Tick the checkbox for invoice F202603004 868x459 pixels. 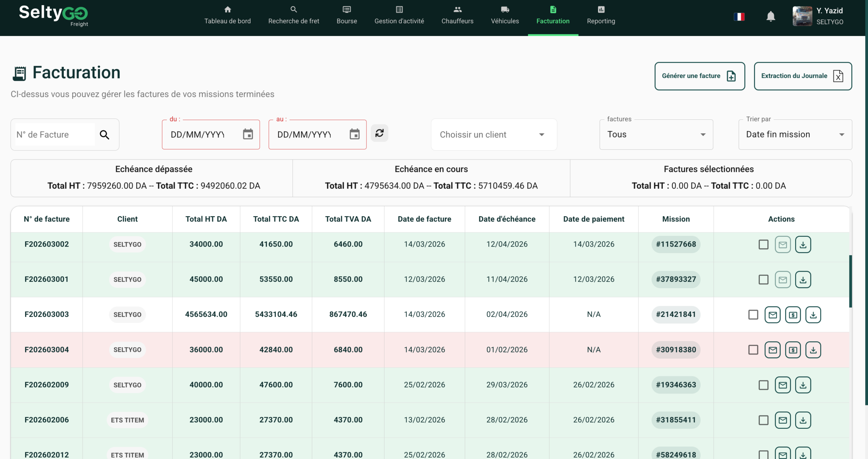pos(753,350)
